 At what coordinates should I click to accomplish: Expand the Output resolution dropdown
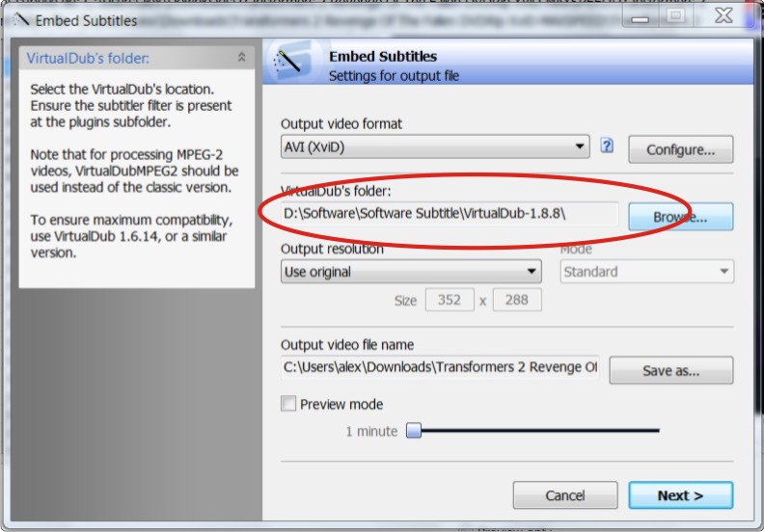(x=411, y=272)
